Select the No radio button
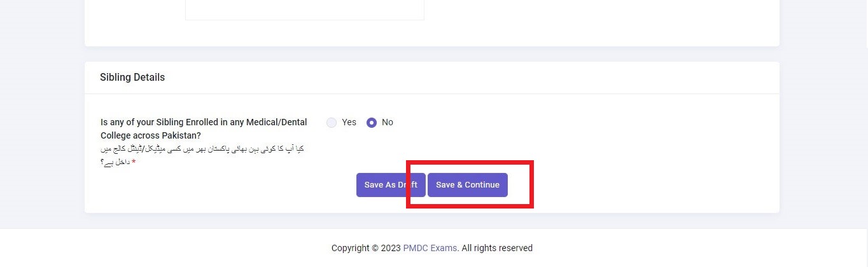The height and width of the screenshot is (267, 868). (372, 123)
